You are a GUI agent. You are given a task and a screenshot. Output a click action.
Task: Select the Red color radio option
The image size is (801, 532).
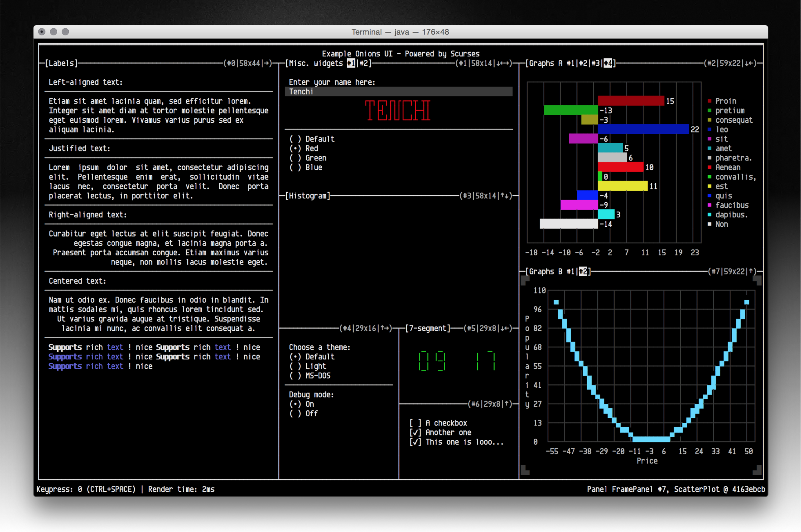point(304,148)
